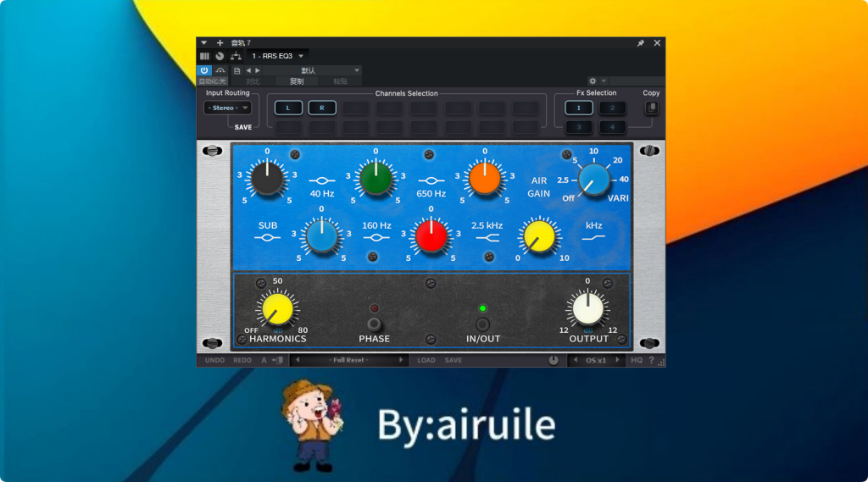Screen dimensions: 868x482
Task: Click UNDO in the bottom bar
Action: (x=214, y=360)
